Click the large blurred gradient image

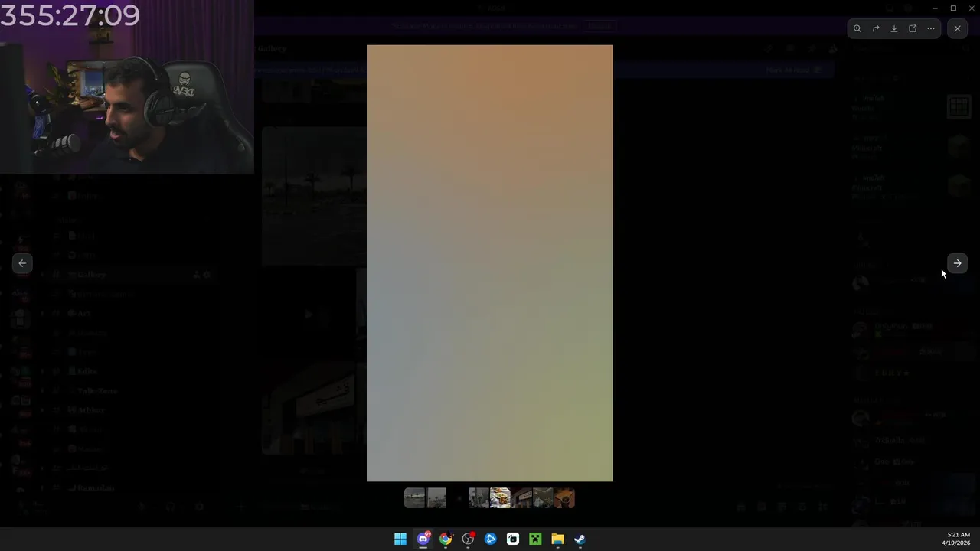(x=490, y=263)
